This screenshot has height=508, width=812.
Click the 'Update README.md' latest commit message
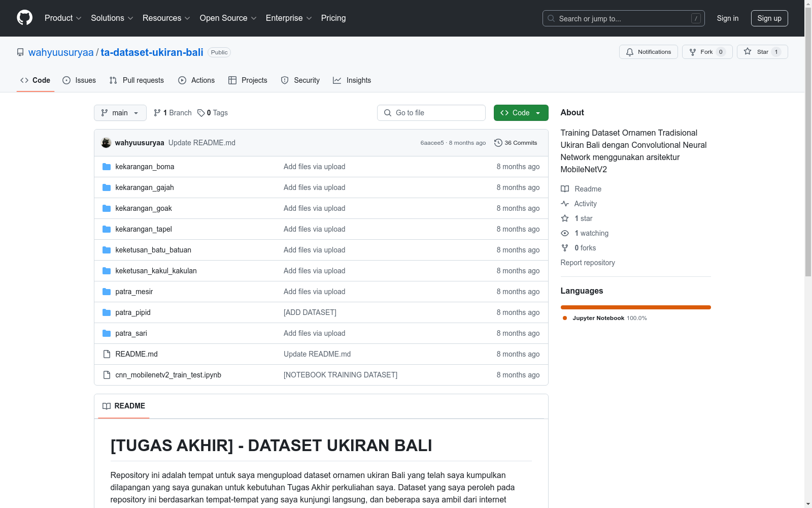[202, 143]
